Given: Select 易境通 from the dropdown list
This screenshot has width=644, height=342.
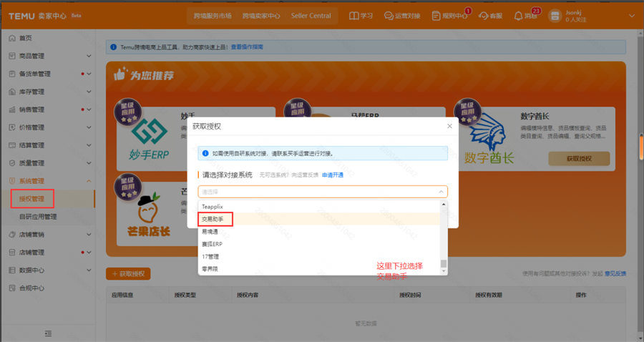Looking at the screenshot, I should point(318,232).
